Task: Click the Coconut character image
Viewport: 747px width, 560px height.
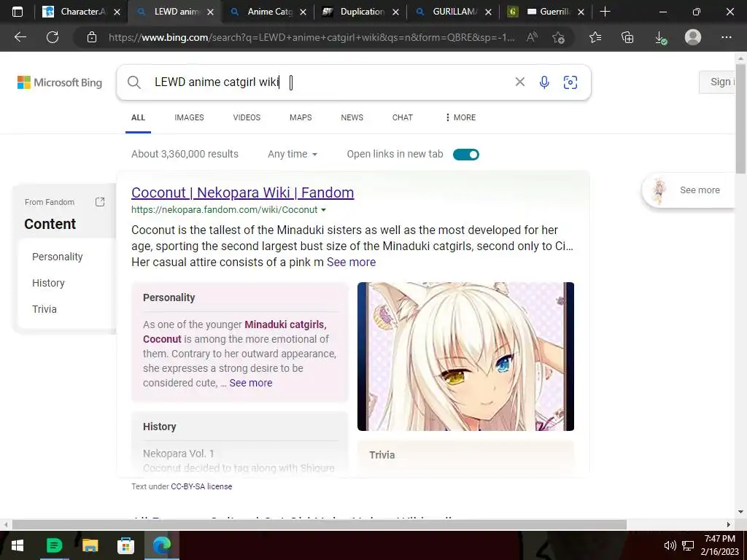Action: (465, 356)
